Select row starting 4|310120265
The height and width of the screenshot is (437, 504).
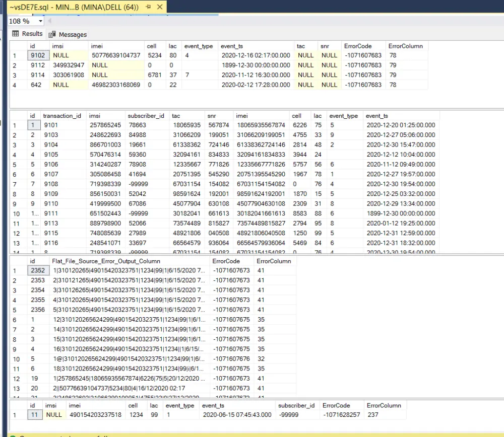[x=129, y=300]
